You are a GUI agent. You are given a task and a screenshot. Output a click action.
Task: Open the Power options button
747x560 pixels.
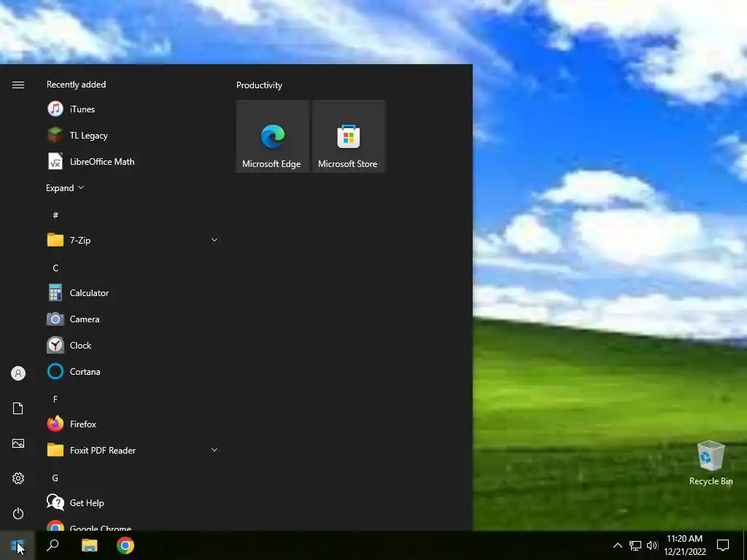click(18, 513)
